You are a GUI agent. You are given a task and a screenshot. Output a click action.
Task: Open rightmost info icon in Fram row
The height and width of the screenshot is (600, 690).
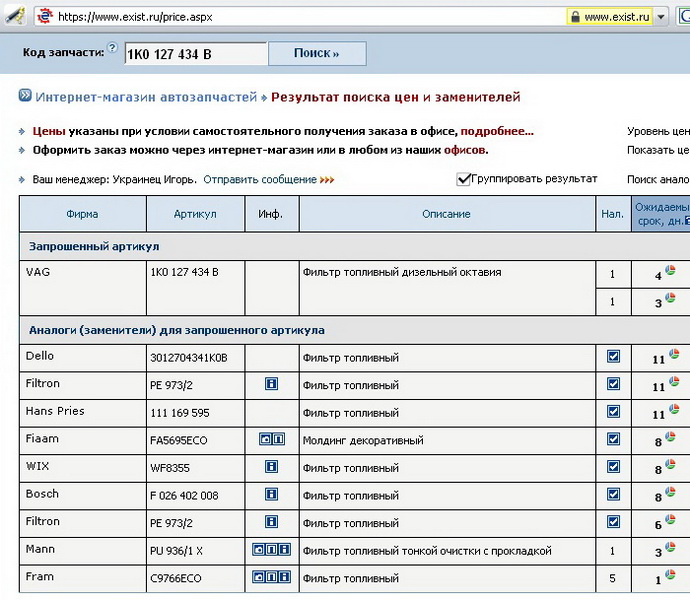point(284,577)
